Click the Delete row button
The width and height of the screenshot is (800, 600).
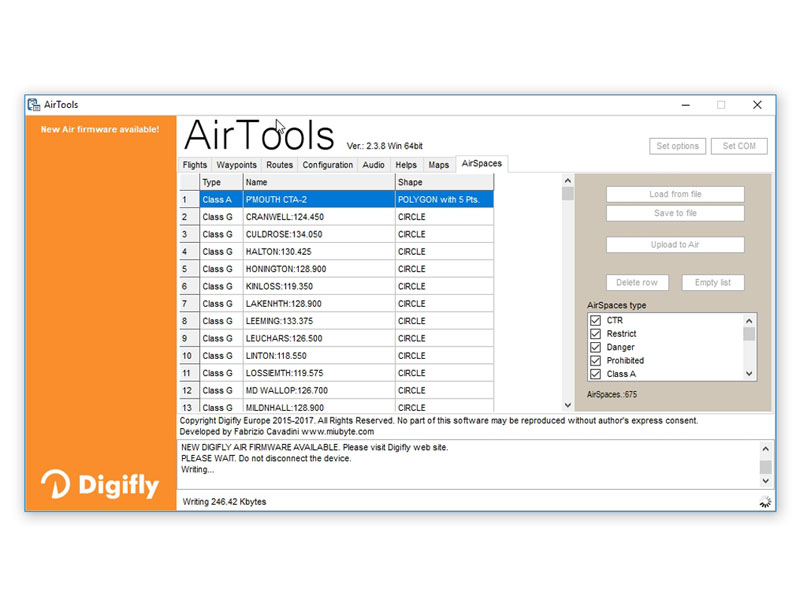[637, 282]
